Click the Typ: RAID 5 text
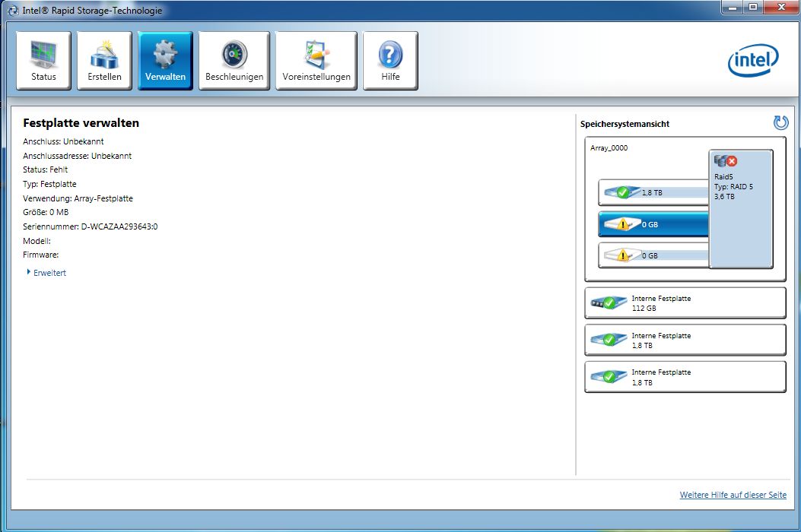The image size is (801, 532). click(733, 187)
